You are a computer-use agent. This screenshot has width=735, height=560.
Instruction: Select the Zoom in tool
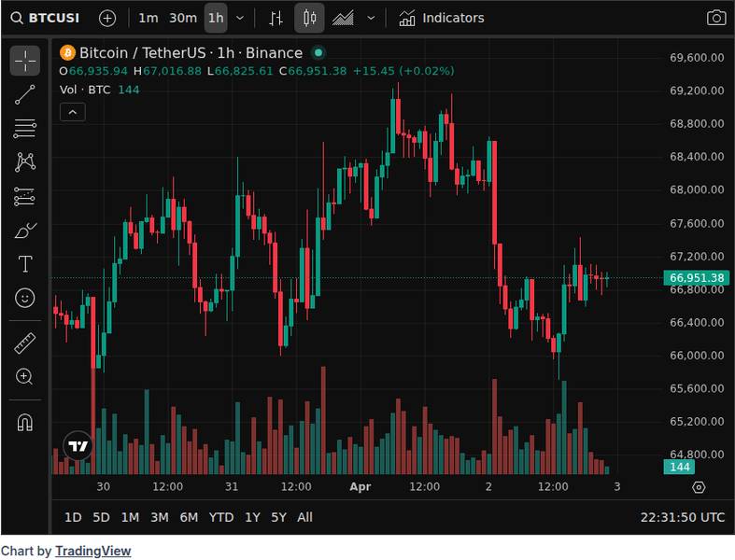tap(25, 376)
